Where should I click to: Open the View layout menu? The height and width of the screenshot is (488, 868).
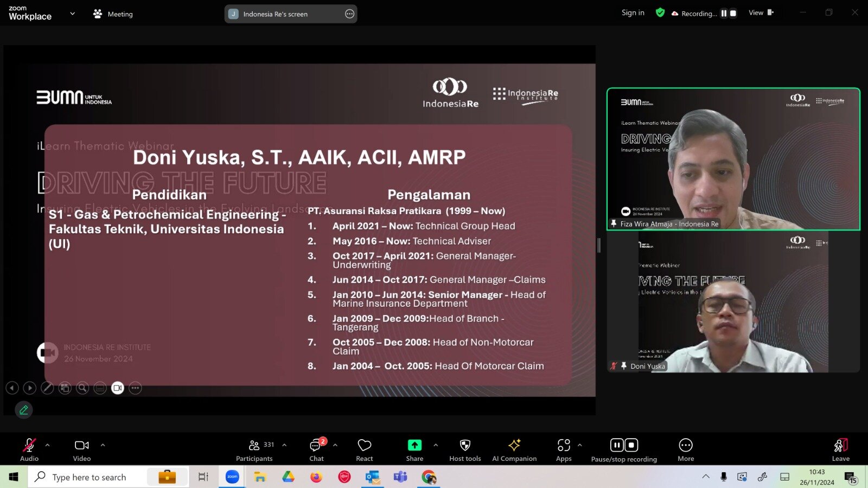click(x=761, y=13)
